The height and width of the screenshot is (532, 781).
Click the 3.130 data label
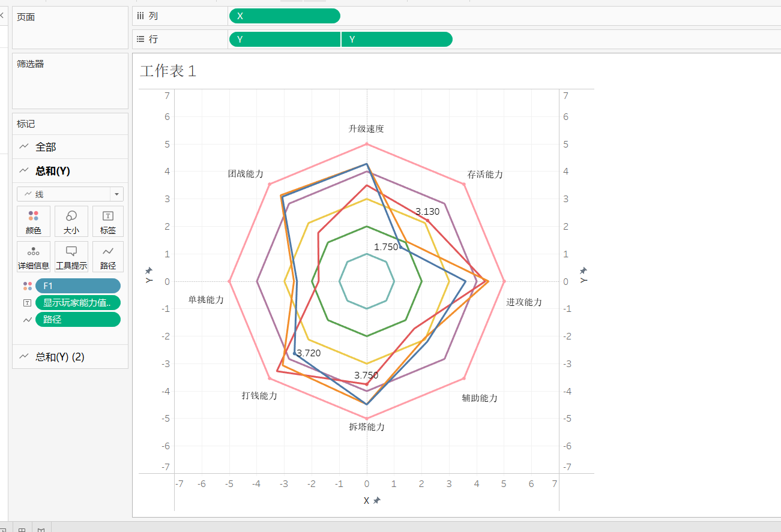pos(427,211)
